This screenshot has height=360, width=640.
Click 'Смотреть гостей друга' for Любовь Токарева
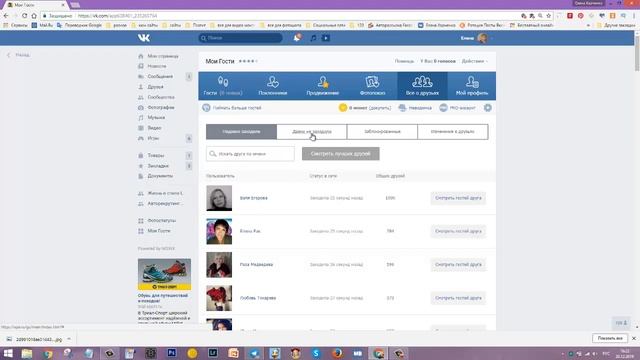pyautogui.click(x=458, y=298)
